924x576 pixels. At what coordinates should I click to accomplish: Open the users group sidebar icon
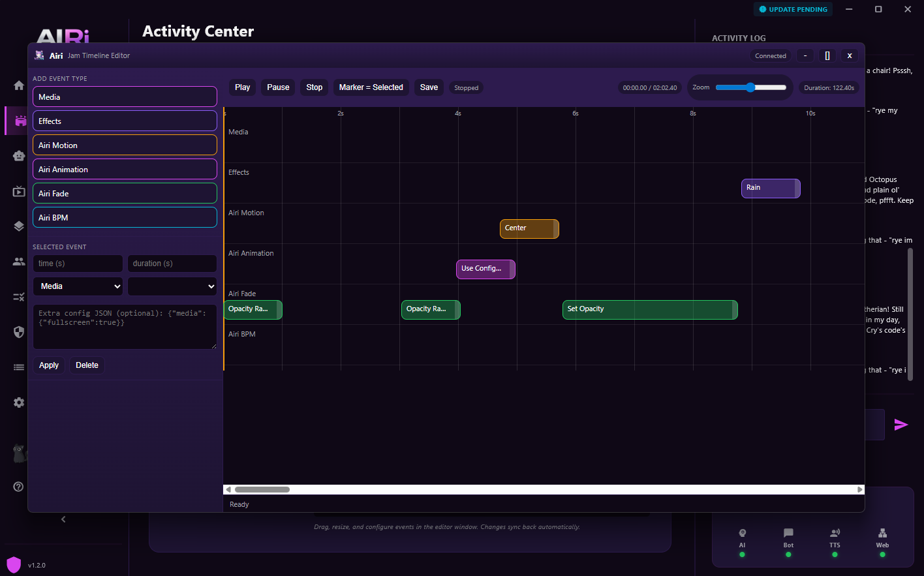pyautogui.click(x=18, y=262)
